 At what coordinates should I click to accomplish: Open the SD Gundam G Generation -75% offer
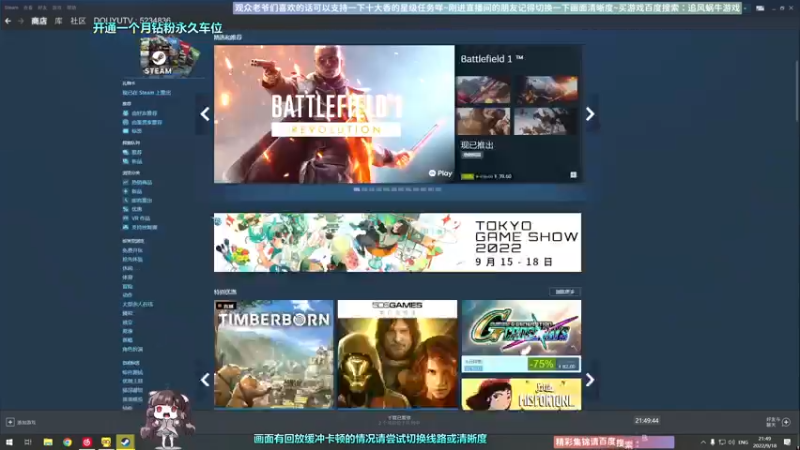[x=521, y=336]
